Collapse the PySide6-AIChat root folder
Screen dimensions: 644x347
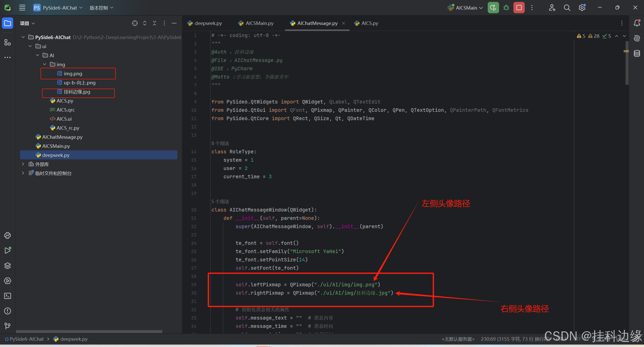pyautogui.click(x=23, y=37)
